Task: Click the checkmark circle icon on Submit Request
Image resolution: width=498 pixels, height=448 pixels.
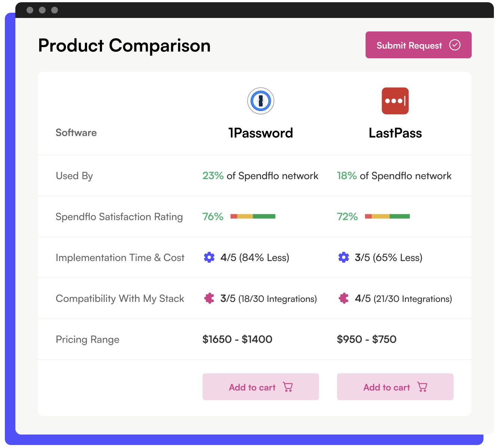Action: [455, 45]
